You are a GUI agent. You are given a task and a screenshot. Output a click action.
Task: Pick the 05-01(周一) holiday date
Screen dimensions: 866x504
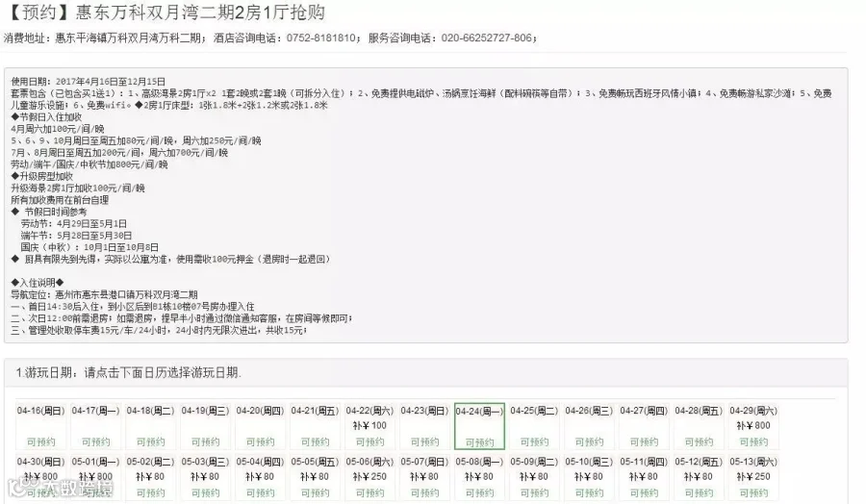tap(95, 477)
